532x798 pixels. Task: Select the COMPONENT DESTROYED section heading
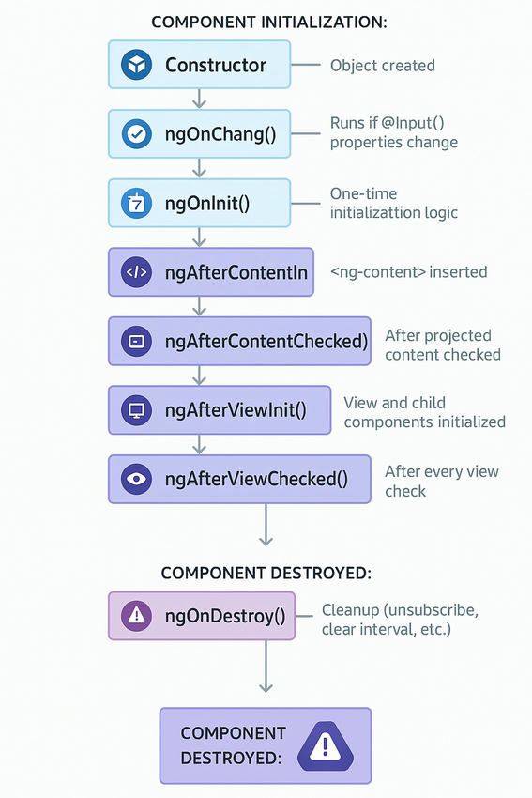(x=266, y=573)
